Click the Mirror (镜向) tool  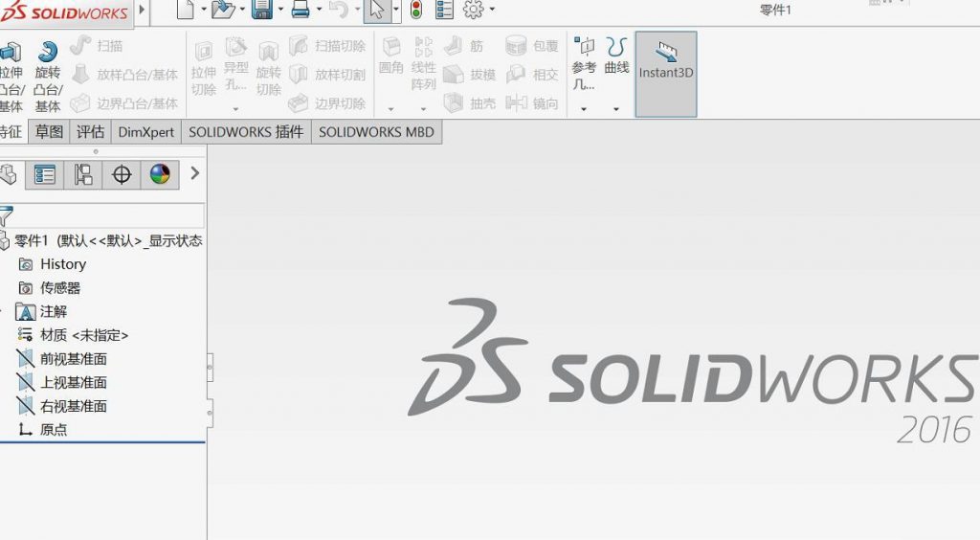coord(532,103)
